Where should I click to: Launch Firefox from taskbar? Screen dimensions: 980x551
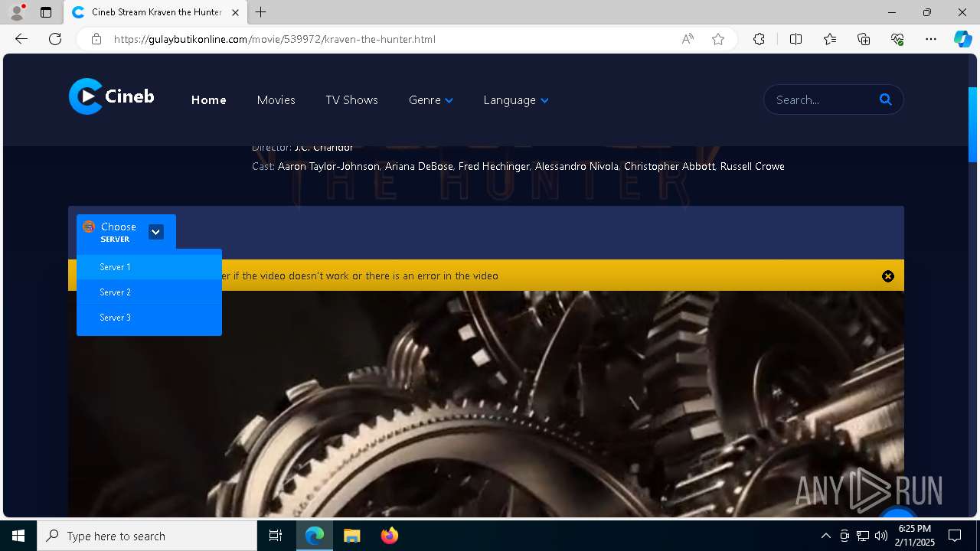click(x=390, y=536)
